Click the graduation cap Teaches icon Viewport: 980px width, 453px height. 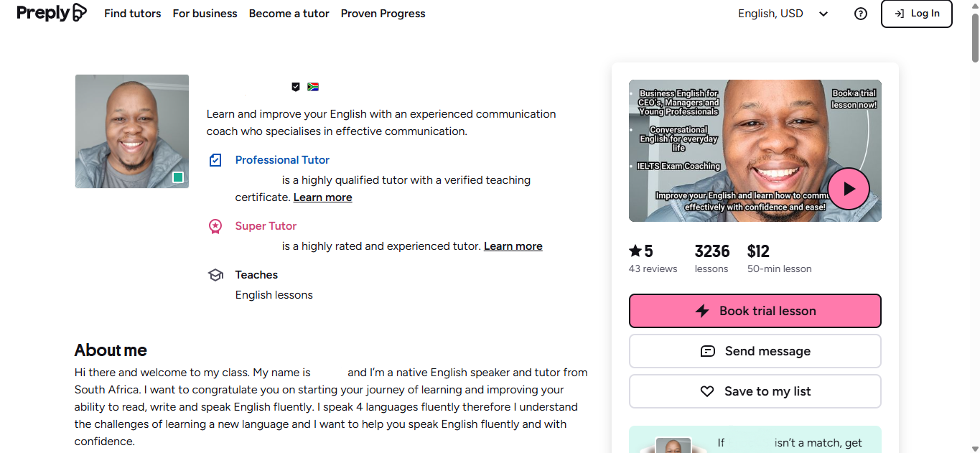click(x=215, y=274)
